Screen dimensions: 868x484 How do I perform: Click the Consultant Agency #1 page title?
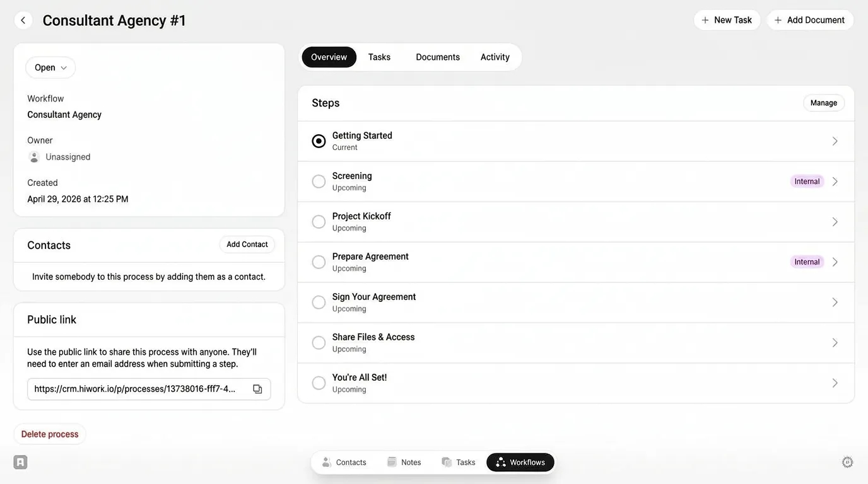114,20
